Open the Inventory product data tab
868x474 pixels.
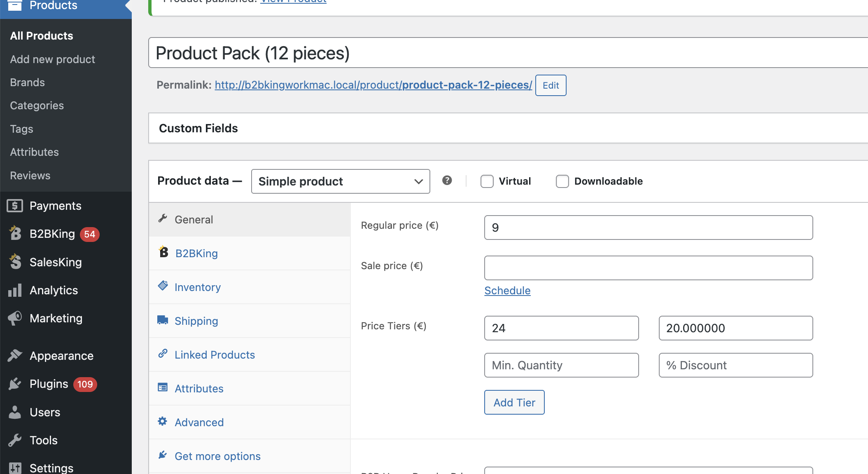(x=250, y=287)
